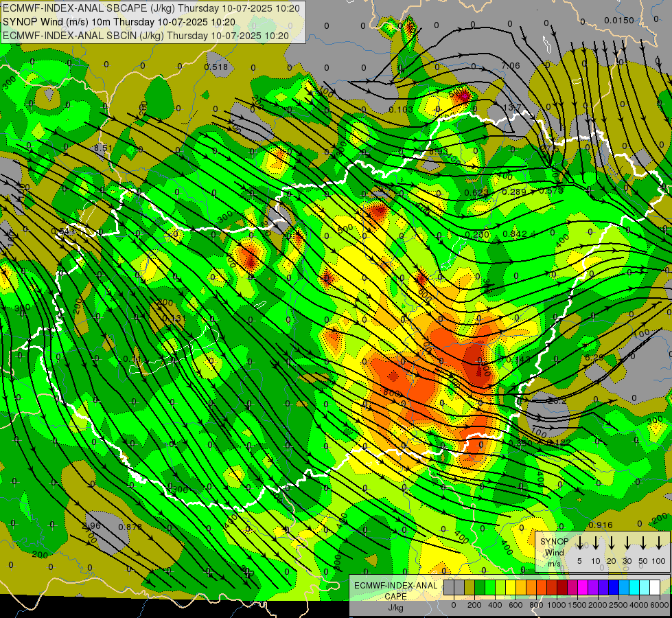Click the 0.518 station value
The height and width of the screenshot is (618, 672).
pyautogui.click(x=216, y=67)
